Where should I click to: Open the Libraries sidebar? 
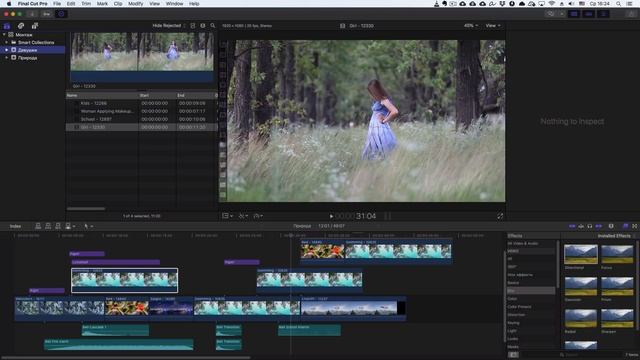pyautogui.click(x=7, y=26)
